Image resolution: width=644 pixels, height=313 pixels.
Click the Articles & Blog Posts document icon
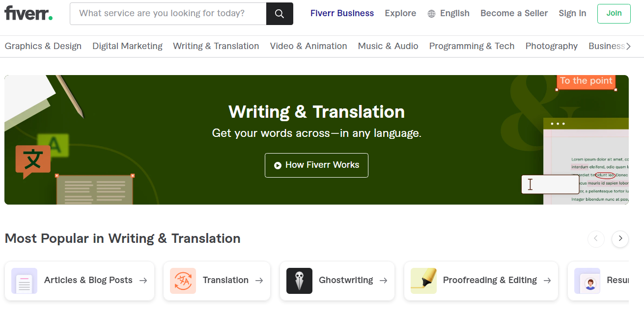point(24,281)
